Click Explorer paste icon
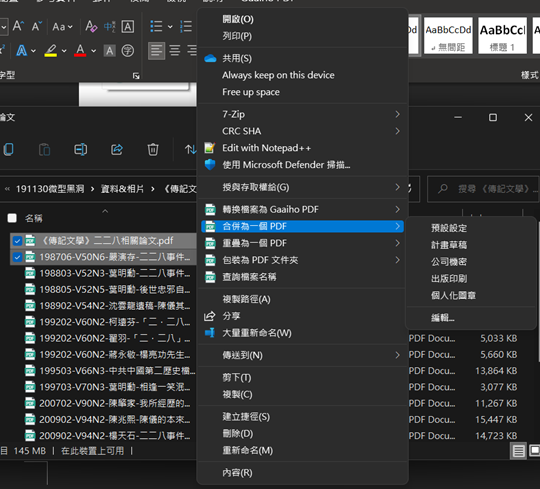Screen dimensions: 540x489 point(44,149)
